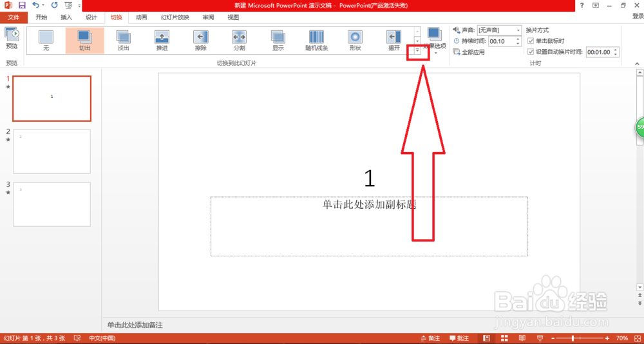Expand the full transition gallery
This screenshot has height=344, width=644.
(417, 50)
